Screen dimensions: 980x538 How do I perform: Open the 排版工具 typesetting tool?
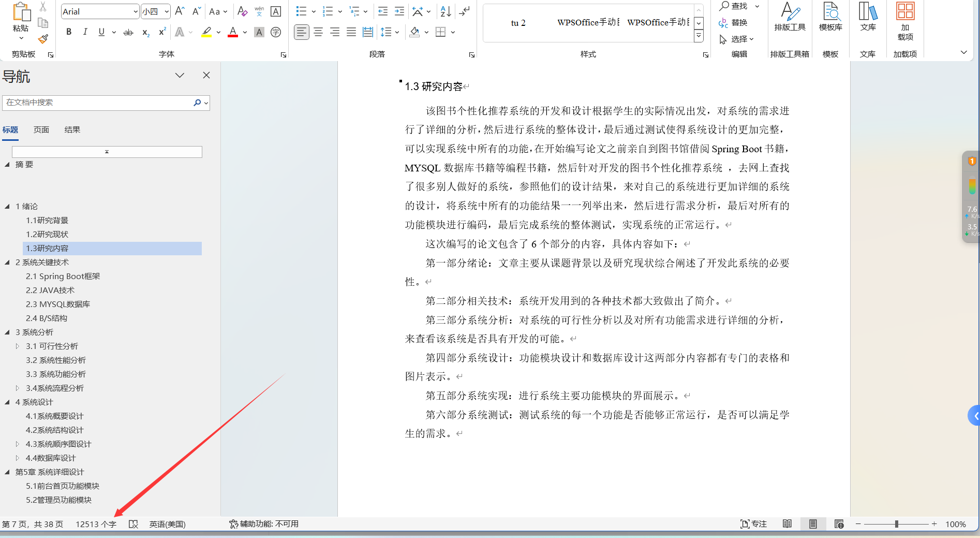point(790,17)
